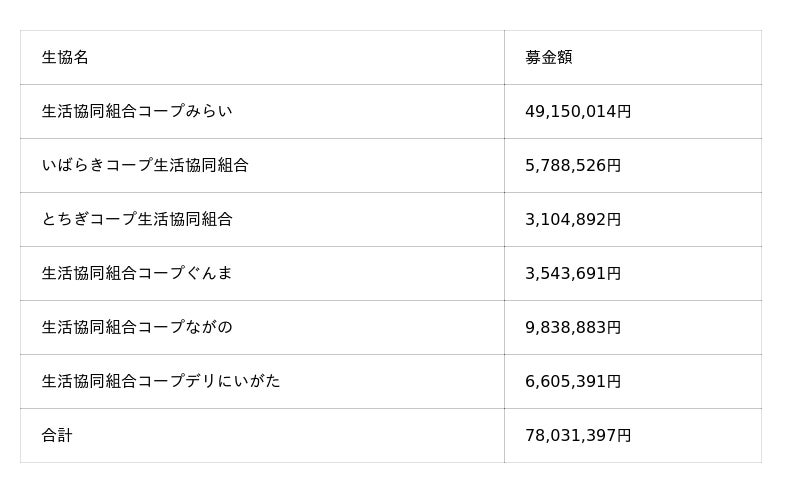Click the 6,605,391円 amount cell

[x=573, y=382]
